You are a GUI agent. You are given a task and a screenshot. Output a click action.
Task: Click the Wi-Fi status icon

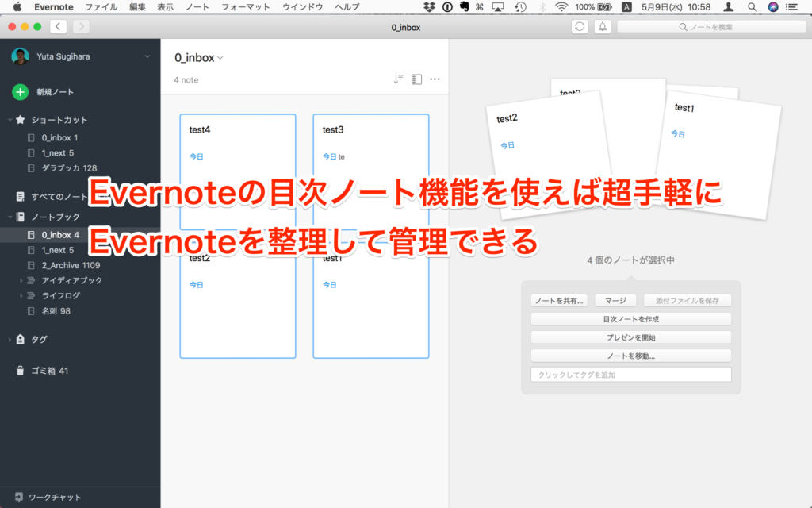coord(561,6)
